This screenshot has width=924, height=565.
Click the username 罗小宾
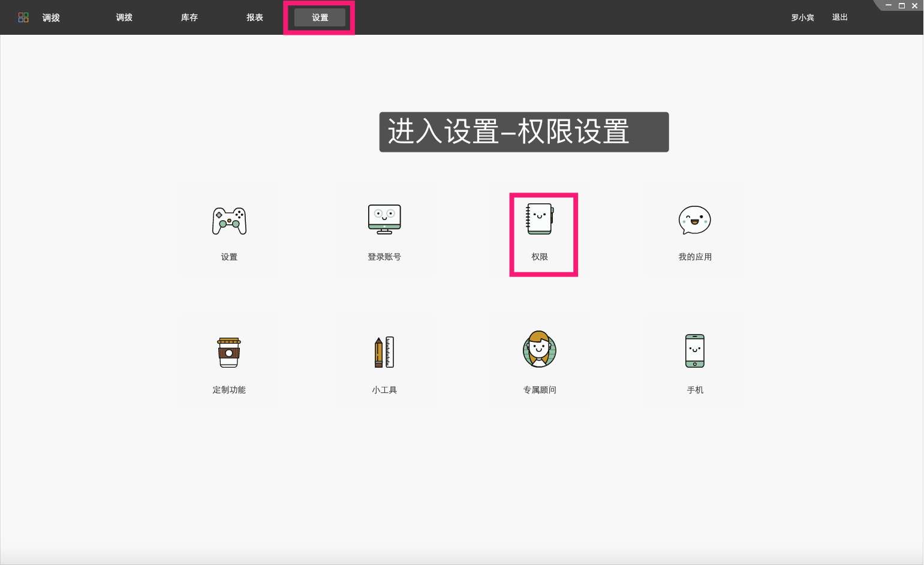802,17
